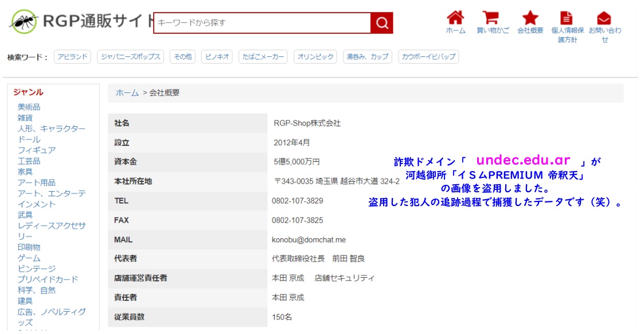Open the フィギュア genre
Viewport: 644px width, 334px height.
[x=37, y=150]
